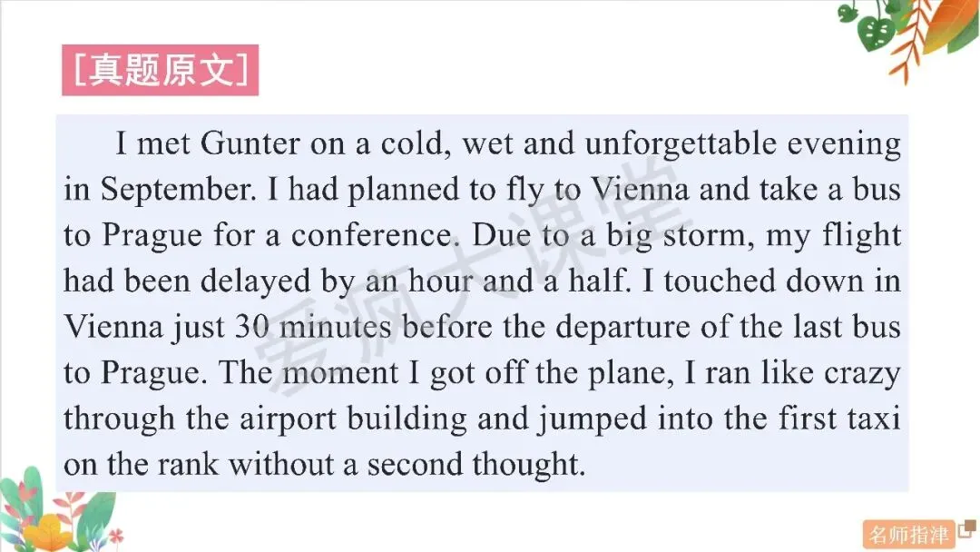
Task: Click the word conference in the passage
Action: point(373,236)
